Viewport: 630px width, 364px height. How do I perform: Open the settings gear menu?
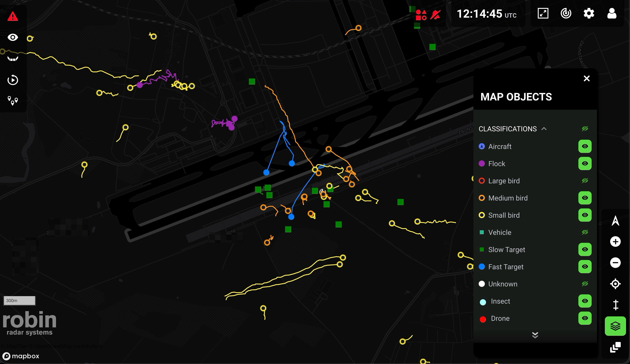[x=589, y=13]
